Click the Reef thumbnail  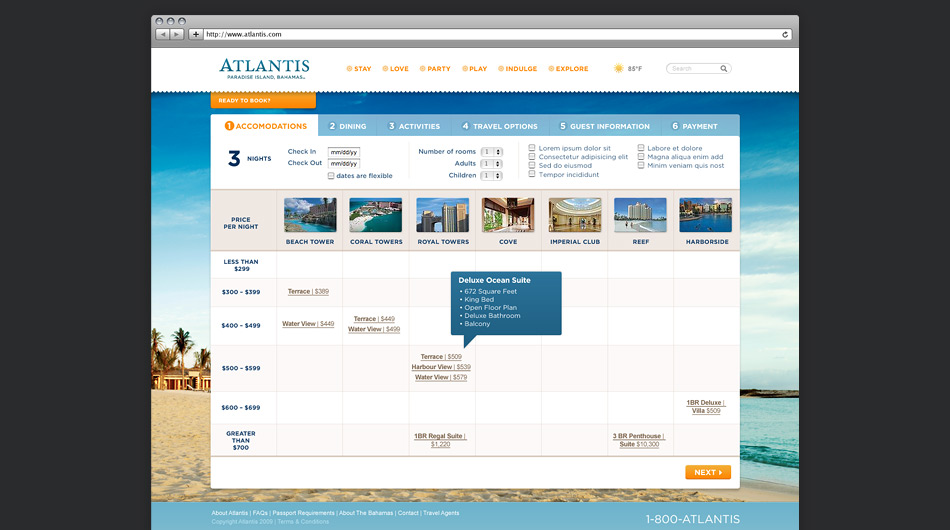coord(640,215)
